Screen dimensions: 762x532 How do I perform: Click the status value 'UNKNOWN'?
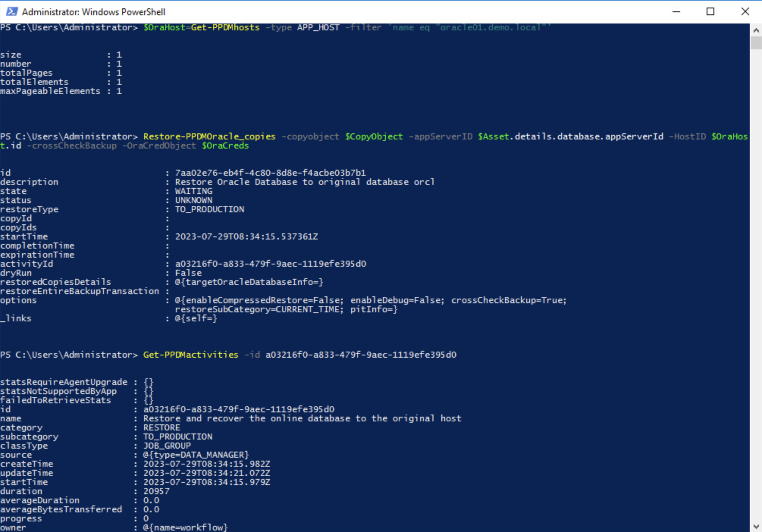coord(193,200)
